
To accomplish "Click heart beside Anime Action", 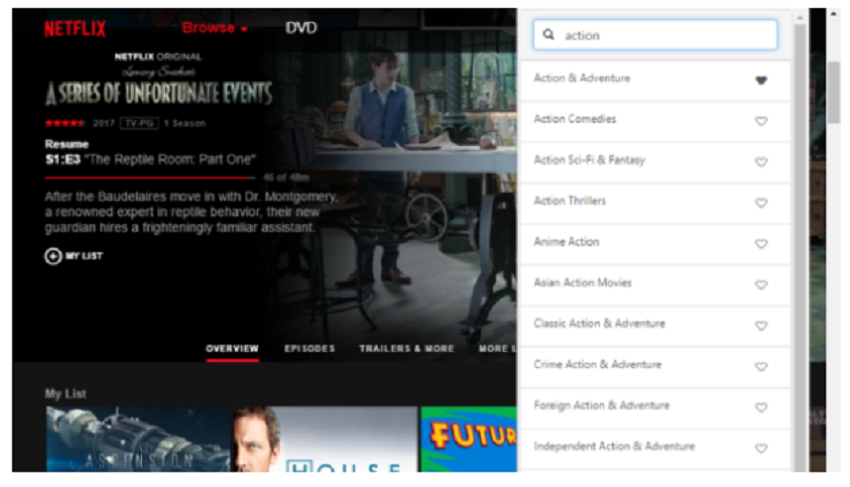I will (x=761, y=244).
